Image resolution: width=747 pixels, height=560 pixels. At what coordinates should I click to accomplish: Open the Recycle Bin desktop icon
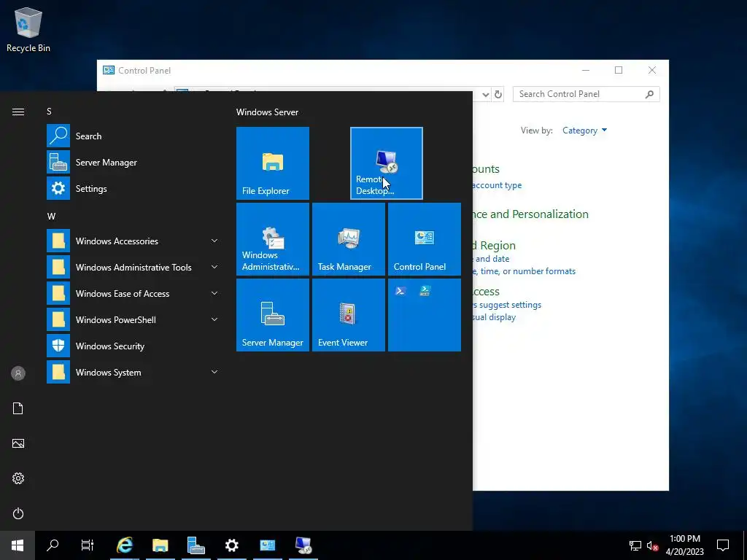click(28, 29)
